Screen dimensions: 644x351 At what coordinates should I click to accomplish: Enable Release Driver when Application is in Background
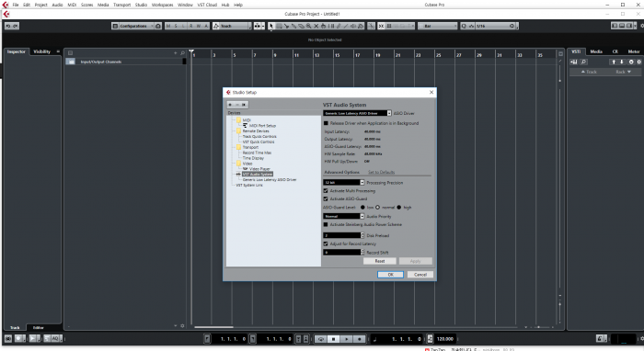pyautogui.click(x=326, y=123)
